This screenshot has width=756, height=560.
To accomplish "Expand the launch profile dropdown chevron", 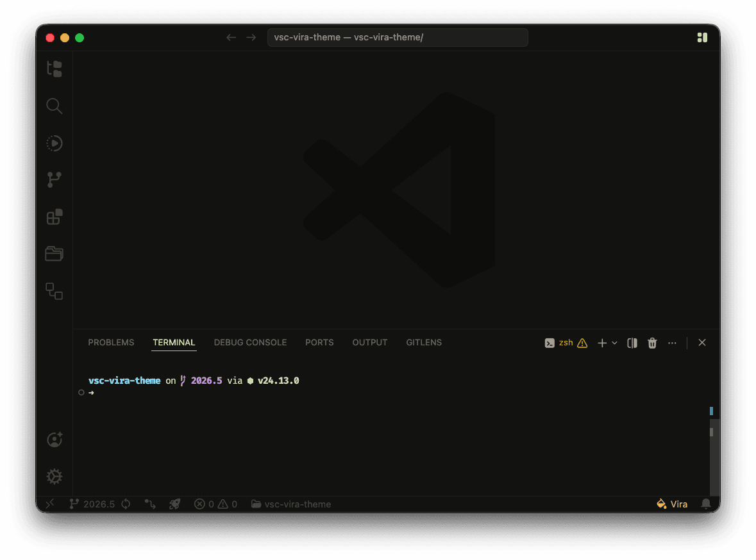I will pos(615,343).
